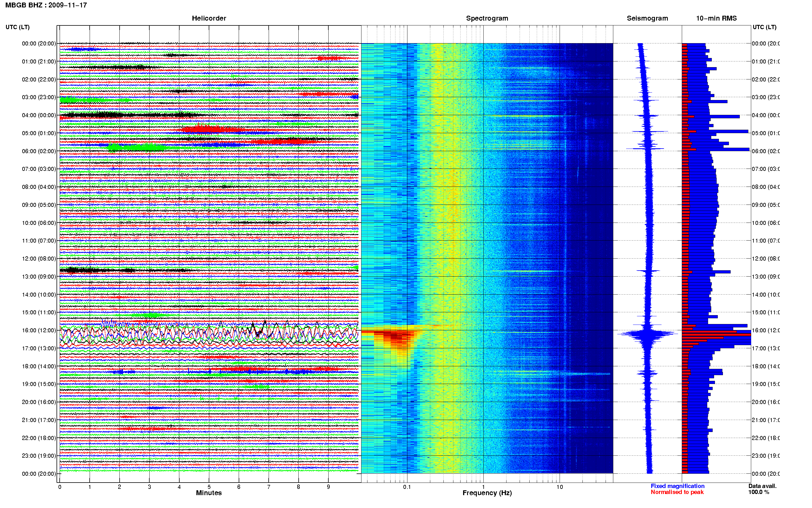Viewport: 812px width, 508px height.
Task: Click the left '04:00 (00:00)' time label
Action: [39, 115]
